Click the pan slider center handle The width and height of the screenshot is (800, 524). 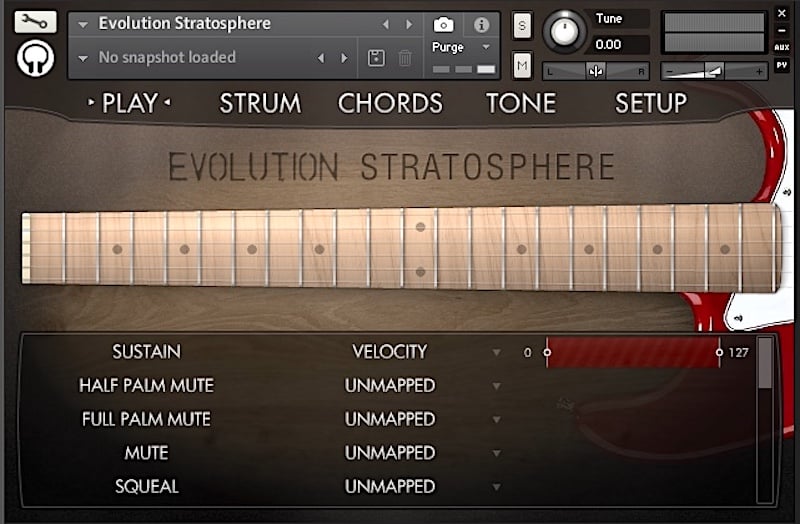pos(595,71)
